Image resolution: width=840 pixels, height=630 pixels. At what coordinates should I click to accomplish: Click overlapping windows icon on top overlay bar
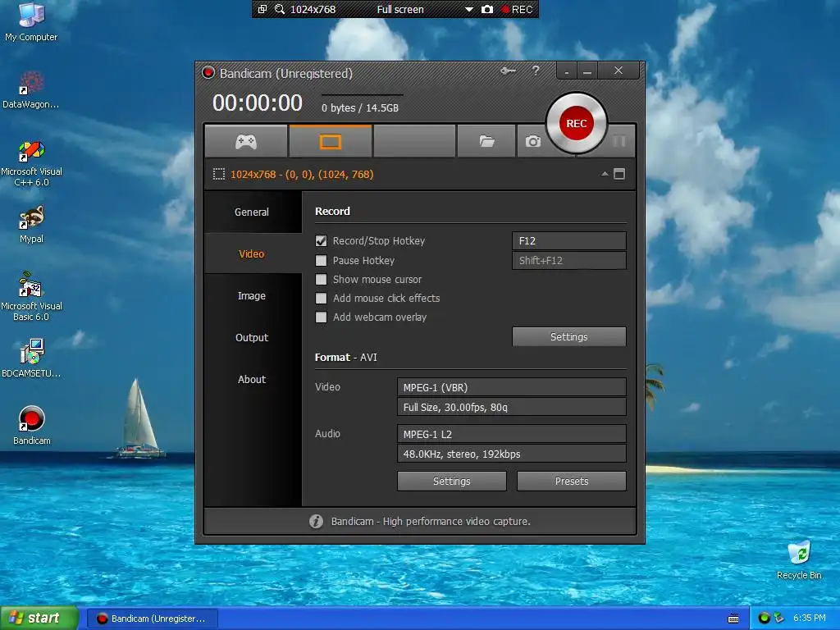(262, 9)
